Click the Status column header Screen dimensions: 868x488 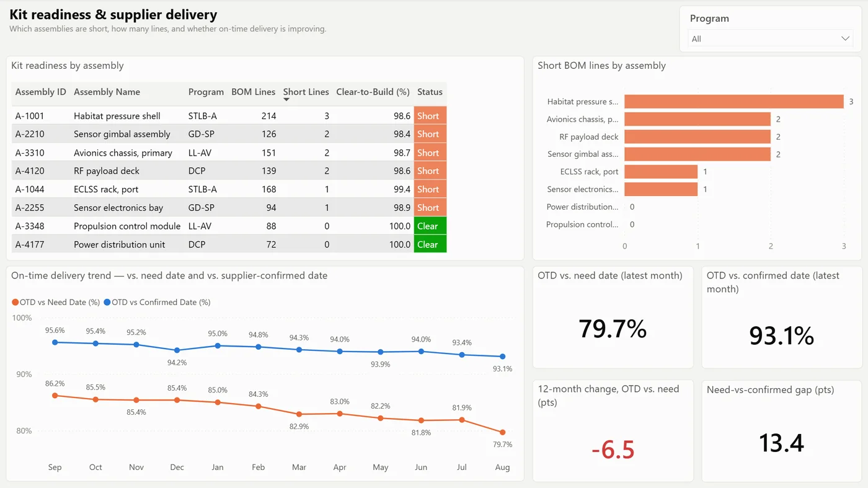pos(430,92)
